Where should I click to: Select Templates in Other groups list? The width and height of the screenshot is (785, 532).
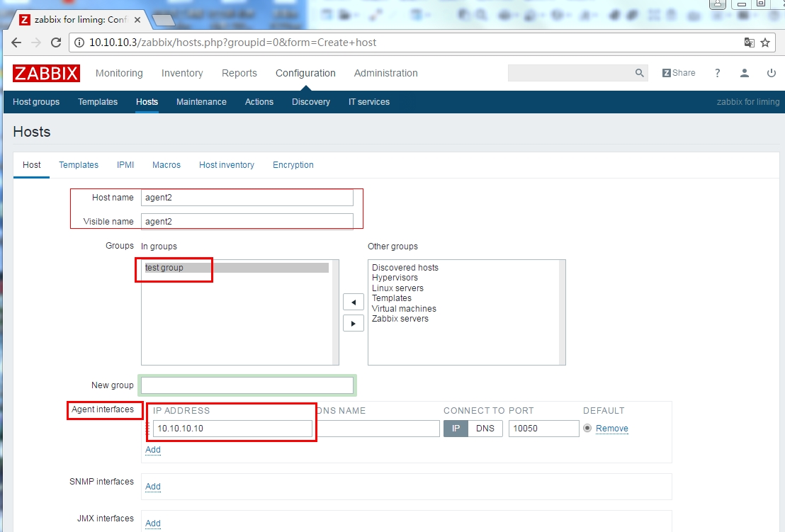[392, 298]
